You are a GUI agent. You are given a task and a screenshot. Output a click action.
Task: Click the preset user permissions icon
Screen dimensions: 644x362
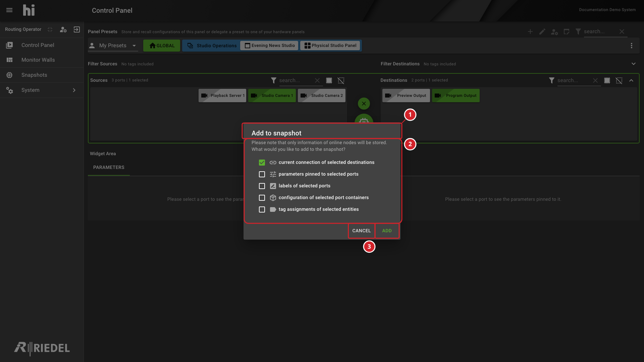(554, 32)
